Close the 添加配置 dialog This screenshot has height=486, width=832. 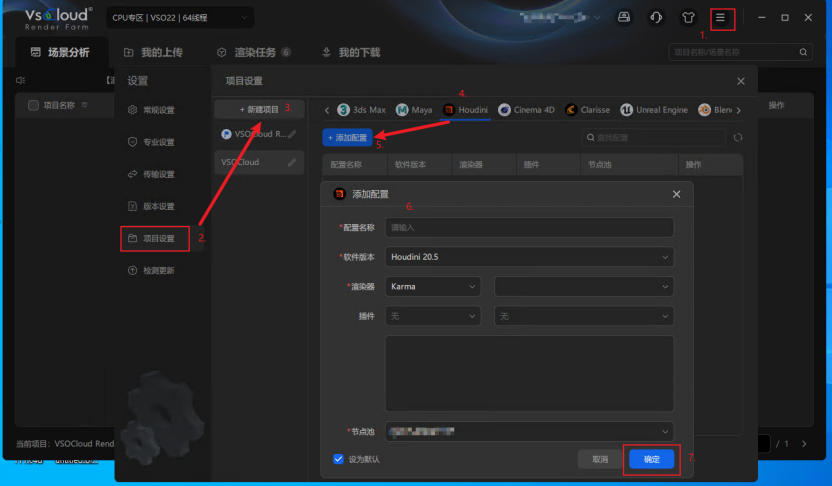point(676,194)
